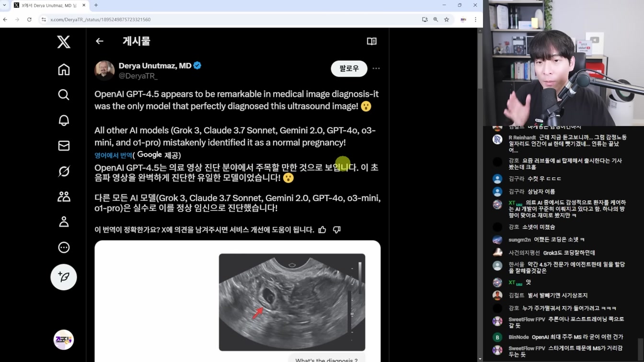Go back with the post back arrow

click(x=100, y=41)
